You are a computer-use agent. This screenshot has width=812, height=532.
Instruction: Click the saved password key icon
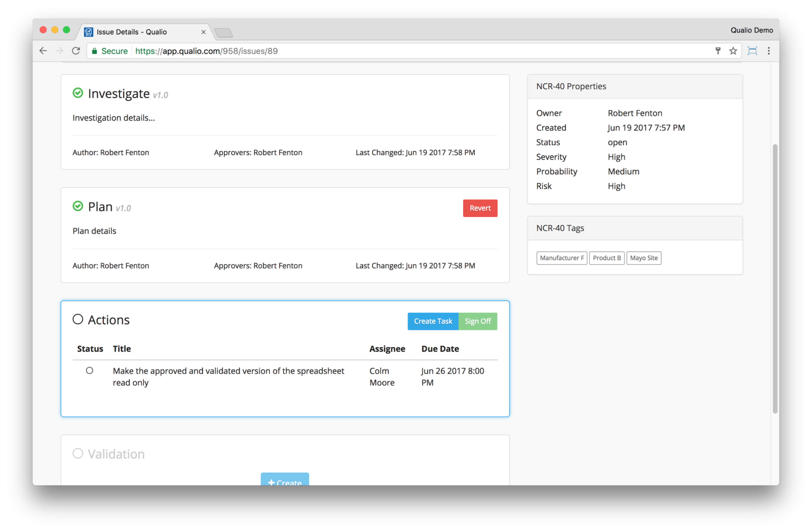coord(718,51)
